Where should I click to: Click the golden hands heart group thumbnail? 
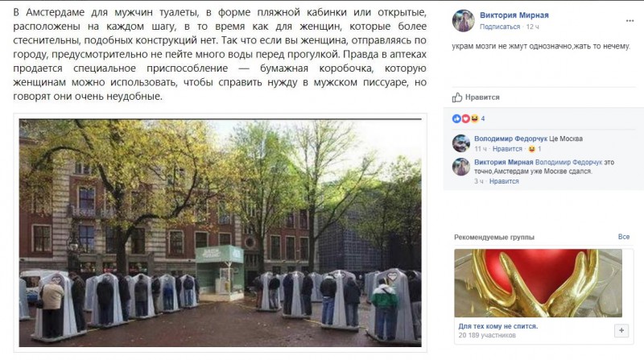(x=538, y=283)
